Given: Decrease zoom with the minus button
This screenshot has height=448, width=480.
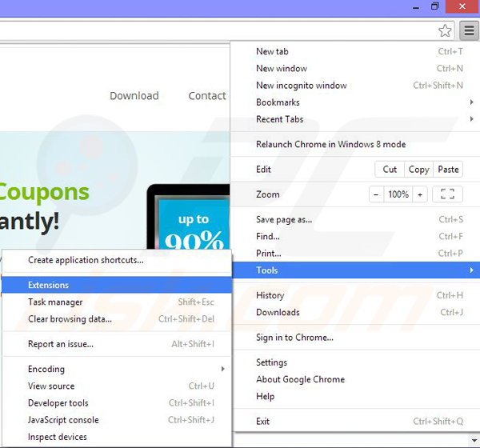Looking at the screenshot, I should pyautogui.click(x=376, y=194).
